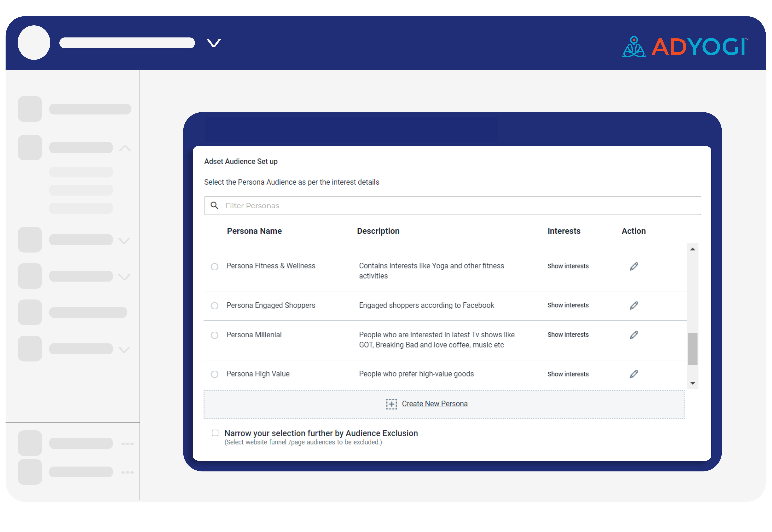Click pencil icon for Persona Engaged Shoppers
772x532 pixels.
click(x=634, y=305)
